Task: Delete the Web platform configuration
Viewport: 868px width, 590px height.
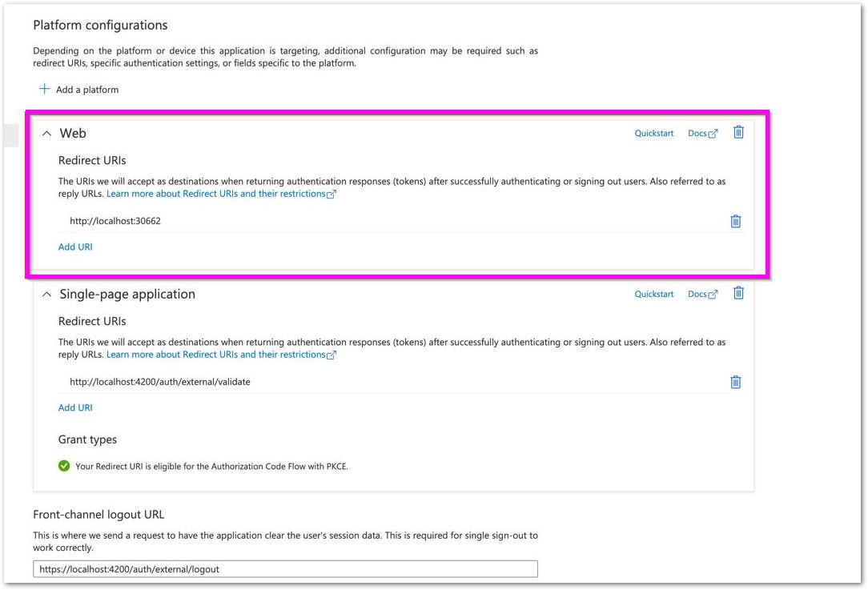Action: [738, 132]
